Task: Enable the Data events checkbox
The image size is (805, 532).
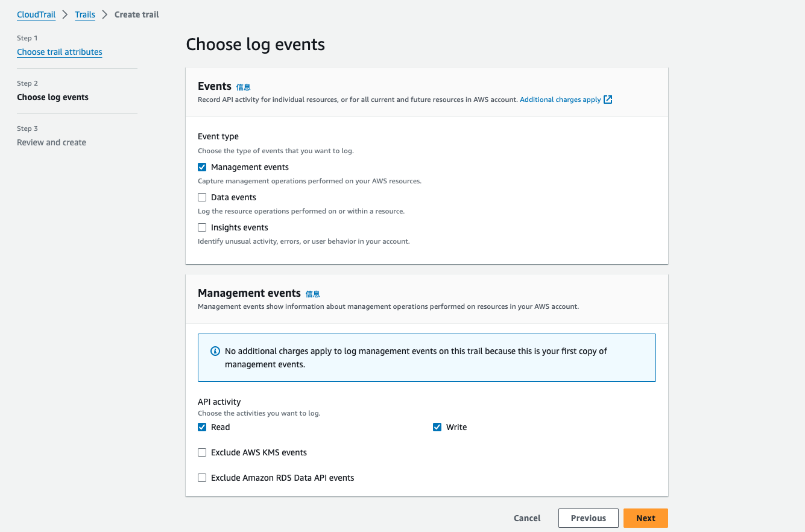Action: coord(202,197)
